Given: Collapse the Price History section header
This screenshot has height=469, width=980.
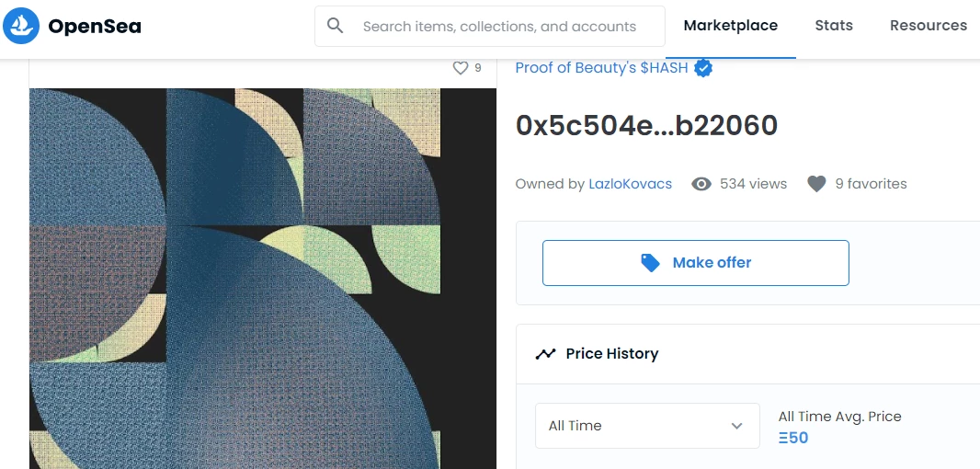Looking at the screenshot, I should 748,354.
